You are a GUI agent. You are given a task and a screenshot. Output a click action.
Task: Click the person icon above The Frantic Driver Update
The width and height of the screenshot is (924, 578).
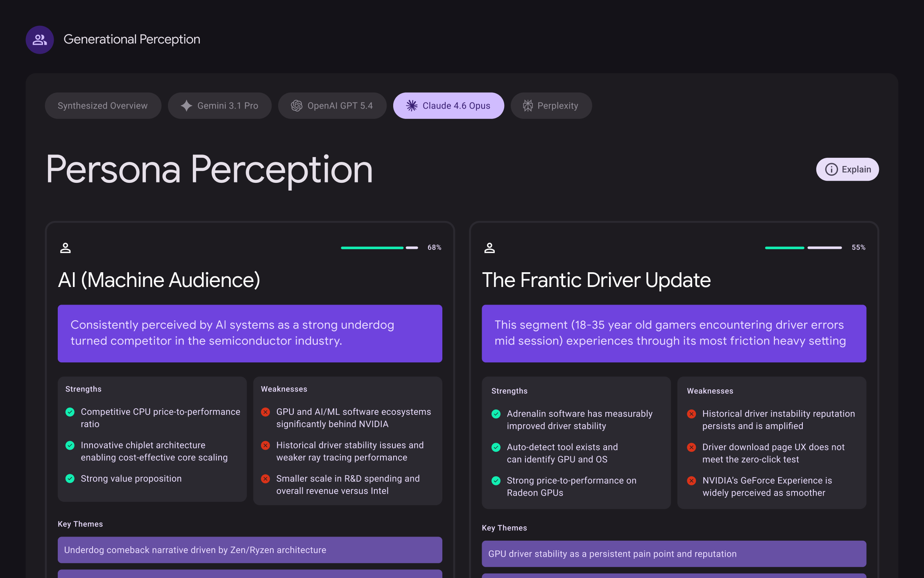click(489, 248)
